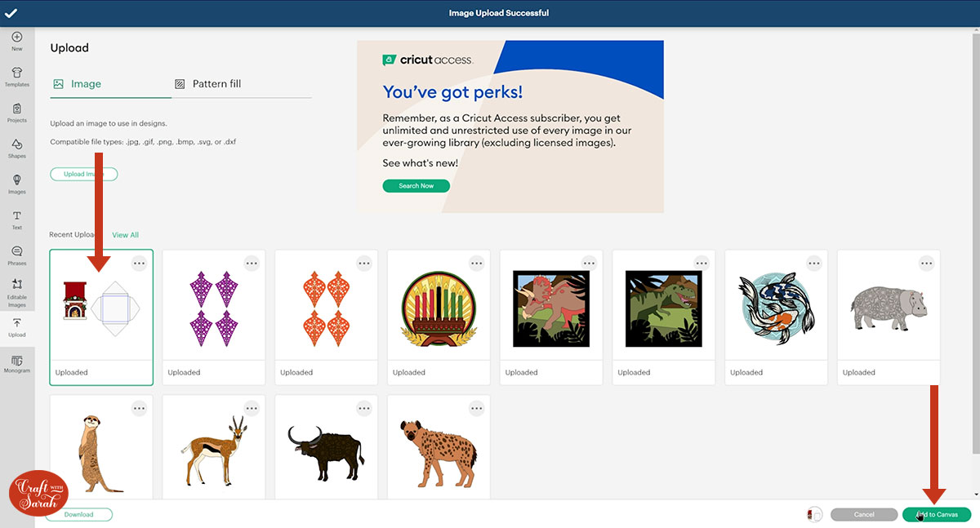Select the spotted hyena image
The image size is (980, 528).
439,455
